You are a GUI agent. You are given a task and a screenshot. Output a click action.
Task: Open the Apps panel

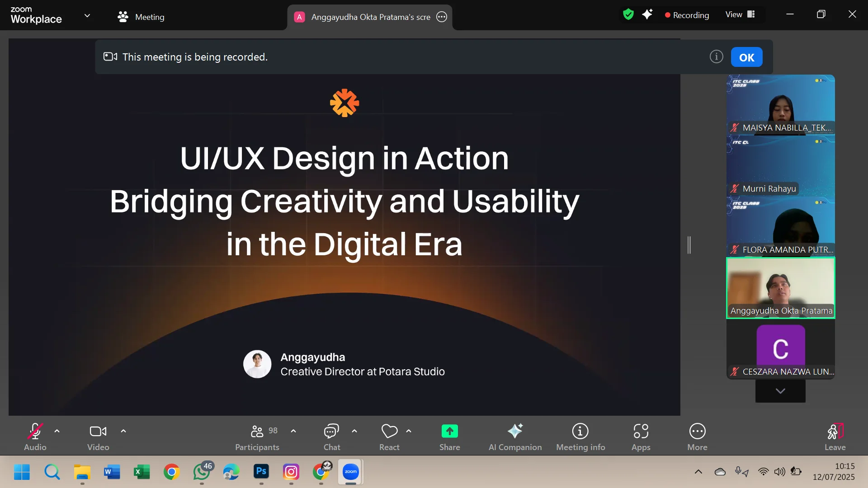(x=641, y=437)
